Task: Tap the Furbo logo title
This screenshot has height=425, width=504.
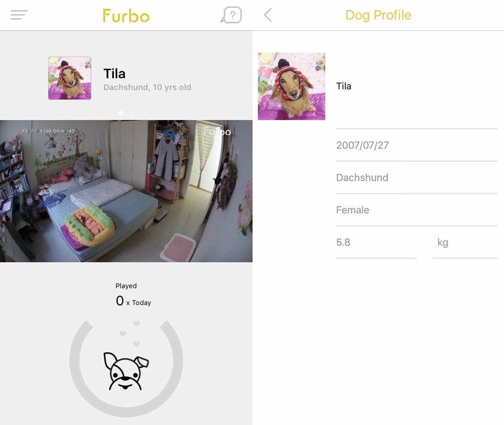Action: pyautogui.click(x=126, y=16)
